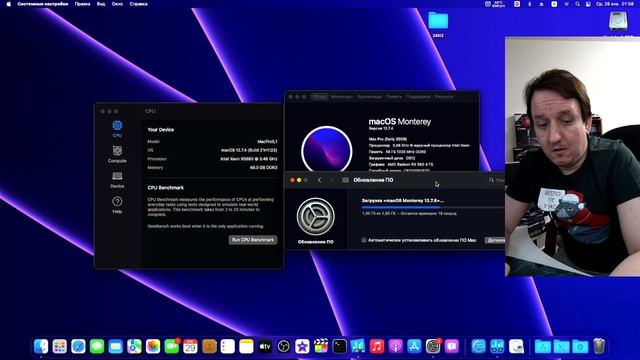Open Podcasts from the Dock

pos(396,347)
